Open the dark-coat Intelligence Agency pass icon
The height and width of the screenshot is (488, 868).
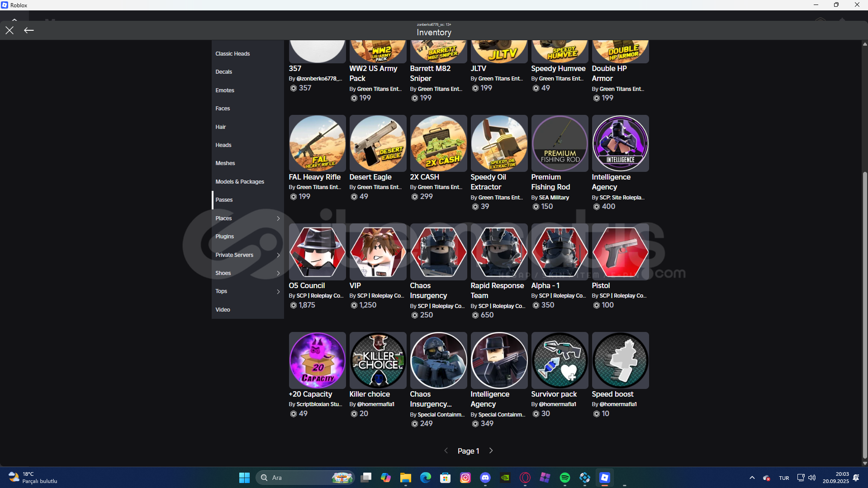coord(499,360)
